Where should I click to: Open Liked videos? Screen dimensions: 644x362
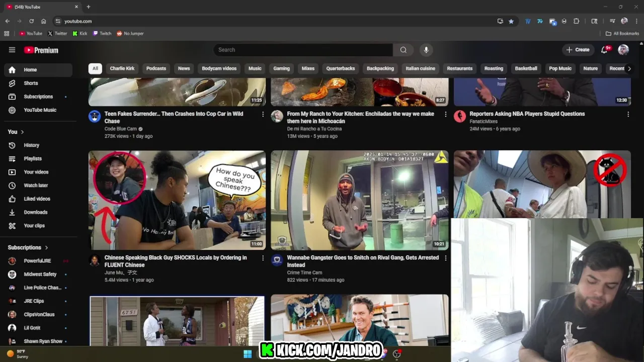(38, 199)
